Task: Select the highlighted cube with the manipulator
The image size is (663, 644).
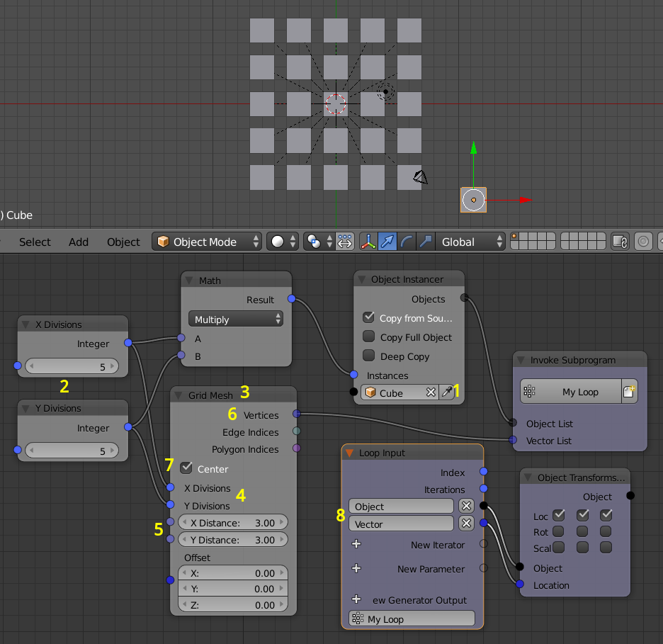Action: (x=473, y=200)
